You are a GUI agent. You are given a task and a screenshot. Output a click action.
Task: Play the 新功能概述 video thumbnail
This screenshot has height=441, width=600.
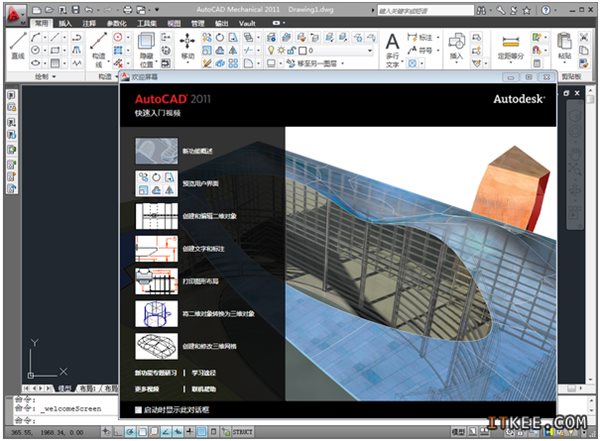coord(157,151)
